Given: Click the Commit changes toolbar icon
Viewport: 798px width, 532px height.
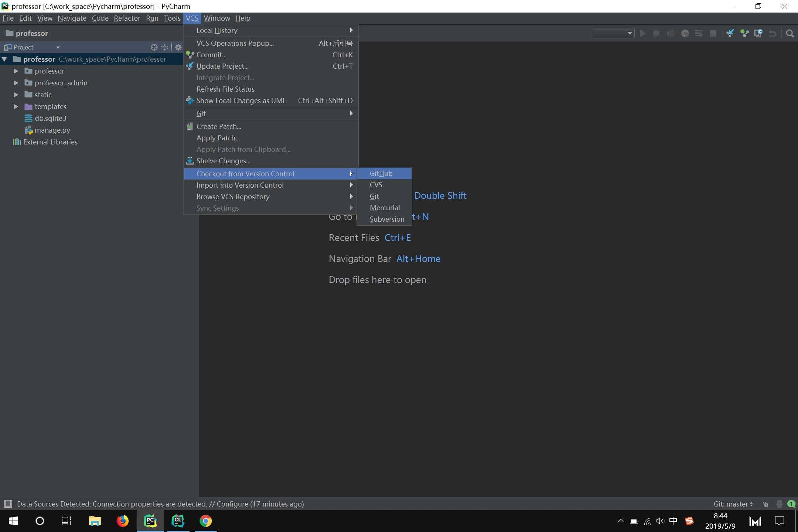Looking at the screenshot, I should coord(744,34).
